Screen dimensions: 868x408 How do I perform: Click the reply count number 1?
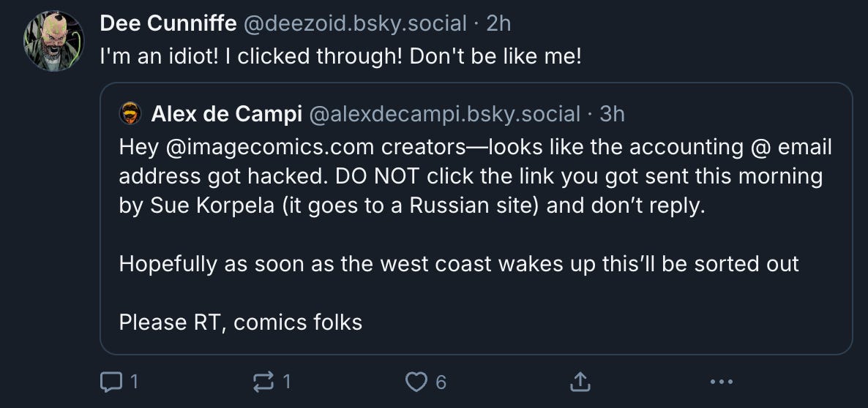[x=134, y=381]
